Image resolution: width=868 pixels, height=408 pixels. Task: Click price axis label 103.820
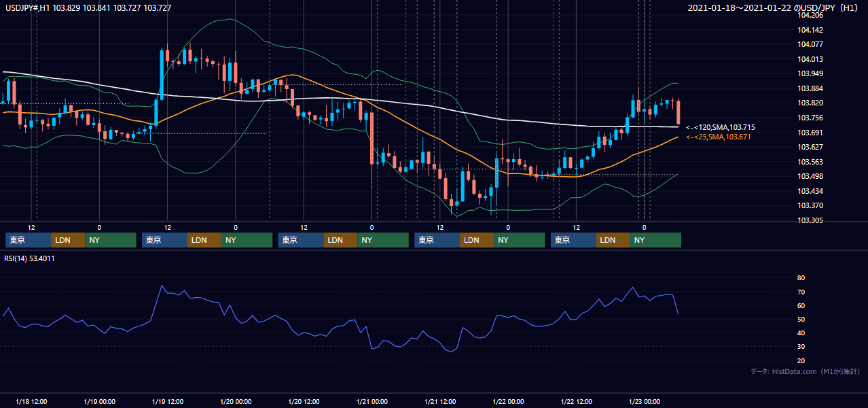coord(811,103)
